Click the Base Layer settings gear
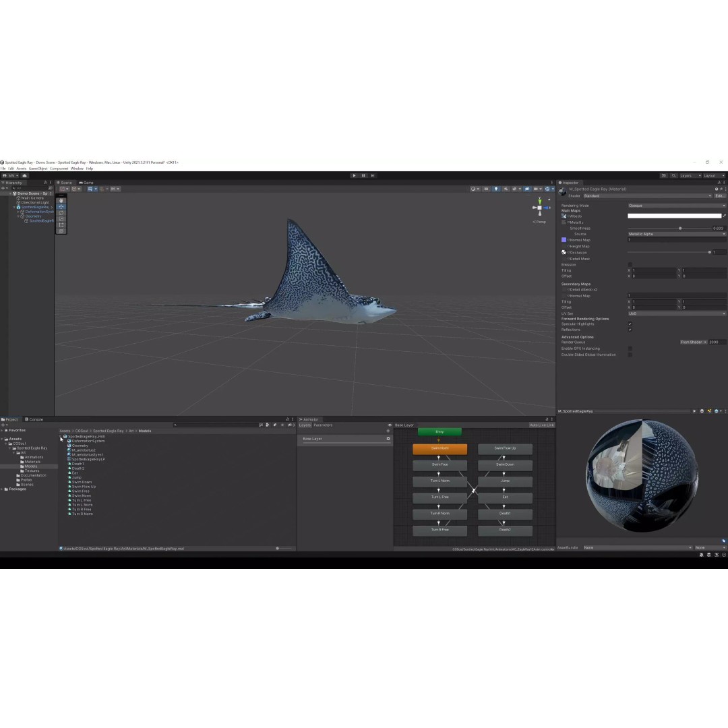This screenshot has height=728, width=728. coord(388,439)
